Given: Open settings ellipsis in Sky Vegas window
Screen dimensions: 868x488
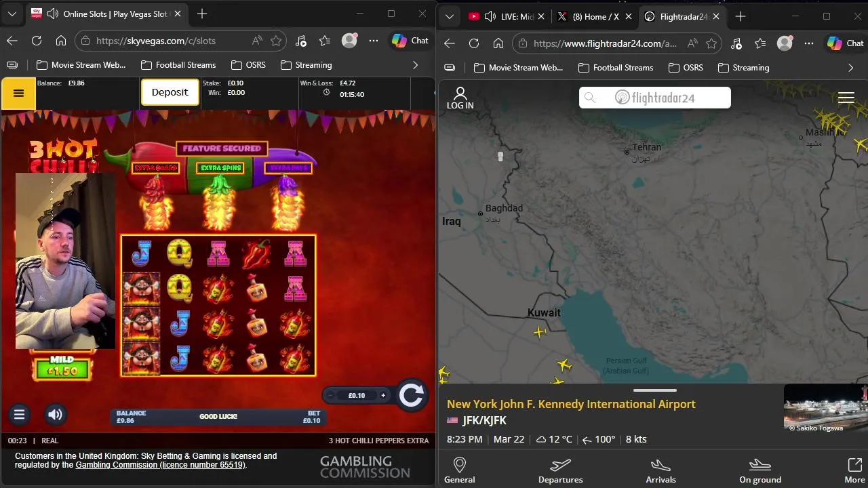Looking at the screenshot, I should coord(374,41).
